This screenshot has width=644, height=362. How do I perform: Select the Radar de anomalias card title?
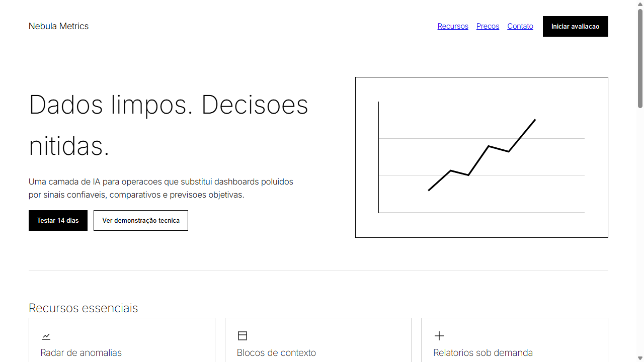point(81,353)
